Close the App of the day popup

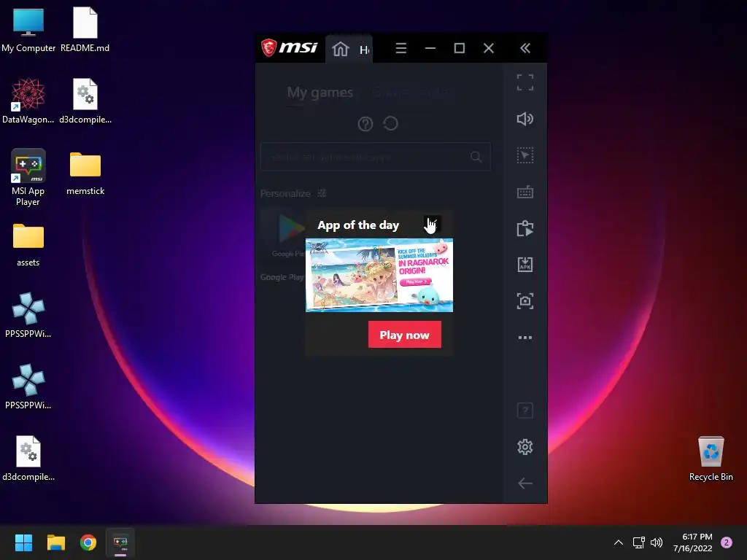point(432,225)
